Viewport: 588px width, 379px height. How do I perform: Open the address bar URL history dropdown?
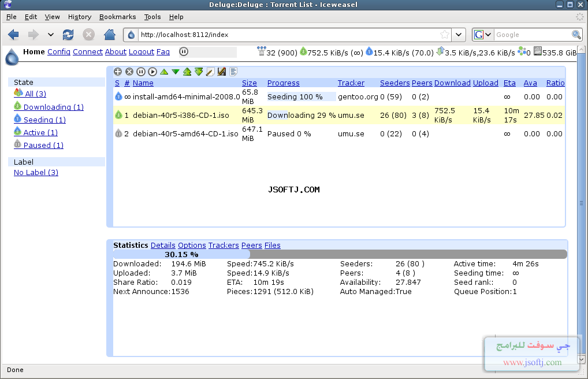coord(458,35)
